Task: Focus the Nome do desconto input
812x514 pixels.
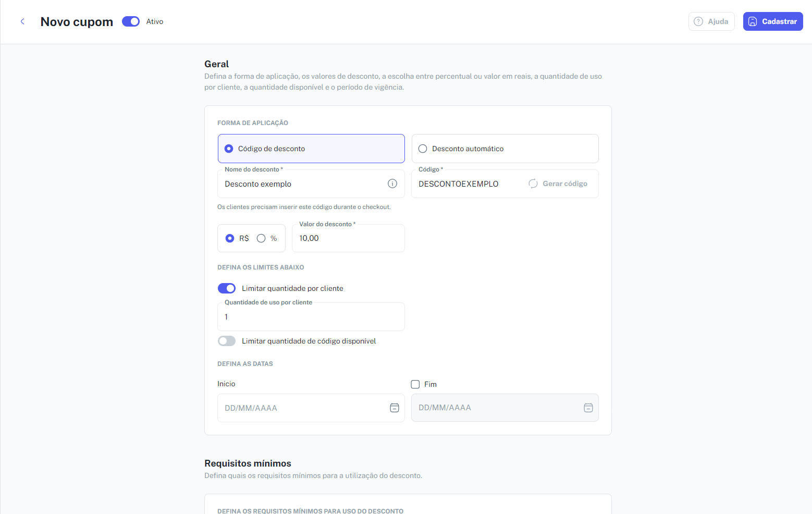Action: coord(311,183)
